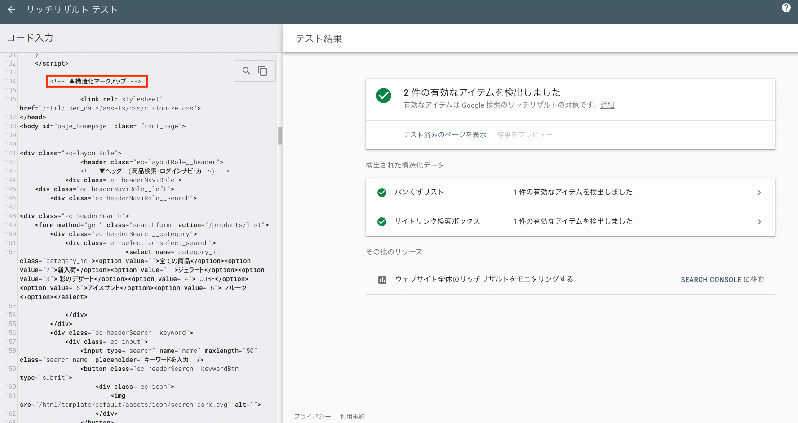The height and width of the screenshot is (423, 798).
Task: Select the コード入力 panel header
Action: tap(30, 38)
